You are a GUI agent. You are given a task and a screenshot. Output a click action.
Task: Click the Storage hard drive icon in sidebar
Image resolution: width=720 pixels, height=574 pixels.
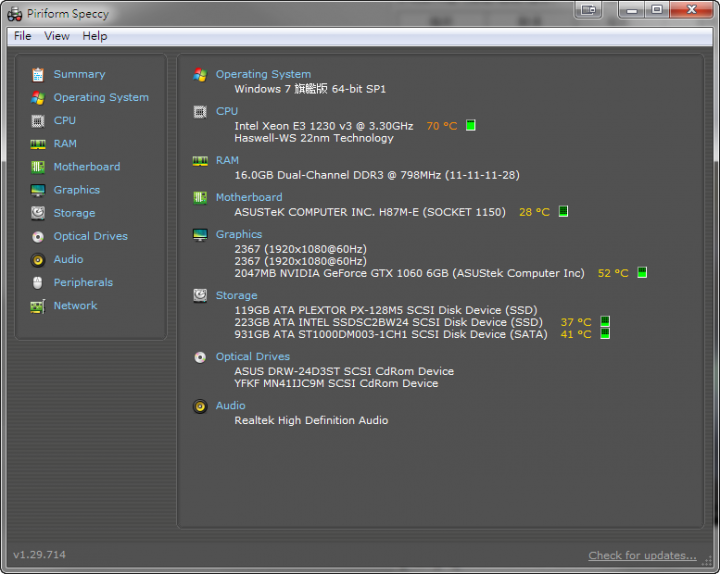click(x=38, y=213)
